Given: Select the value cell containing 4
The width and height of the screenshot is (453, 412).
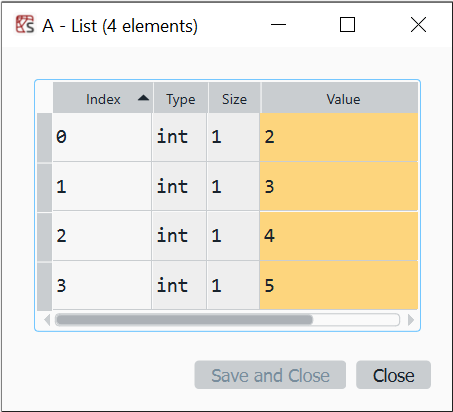Looking at the screenshot, I should tap(339, 236).
